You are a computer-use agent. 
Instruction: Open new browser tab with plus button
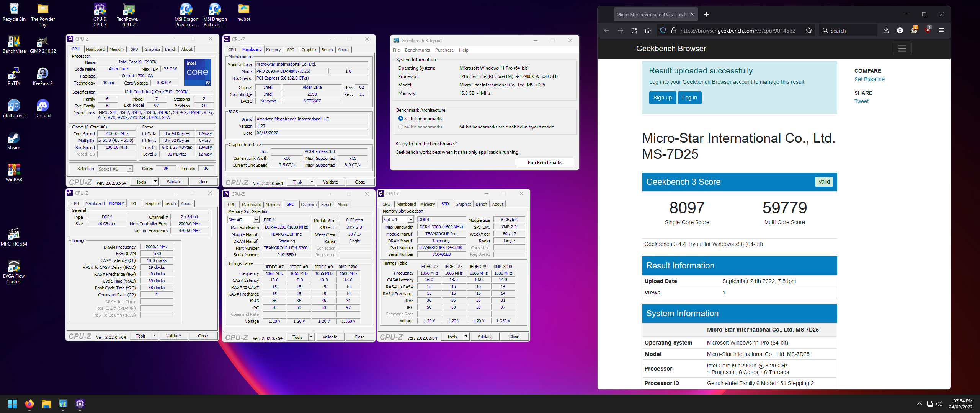(706, 15)
